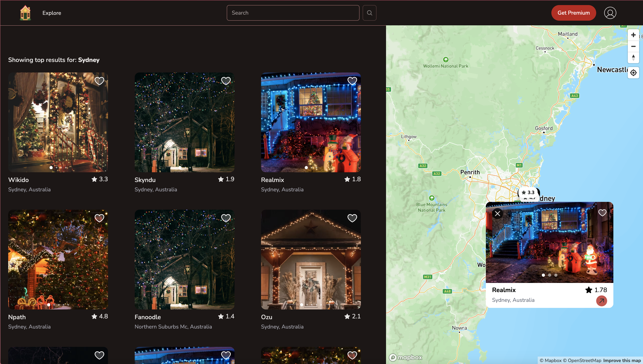Focus the Search input field

tap(293, 13)
